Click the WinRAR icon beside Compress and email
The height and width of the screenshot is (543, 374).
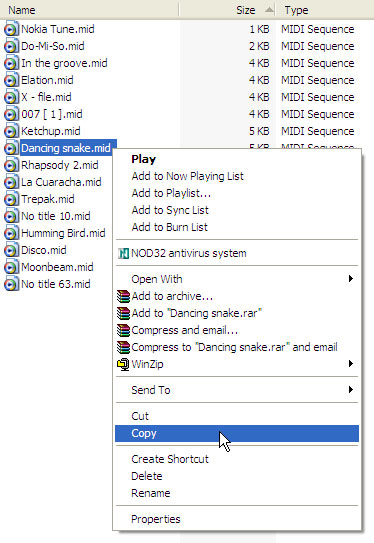pyautogui.click(x=123, y=330)
